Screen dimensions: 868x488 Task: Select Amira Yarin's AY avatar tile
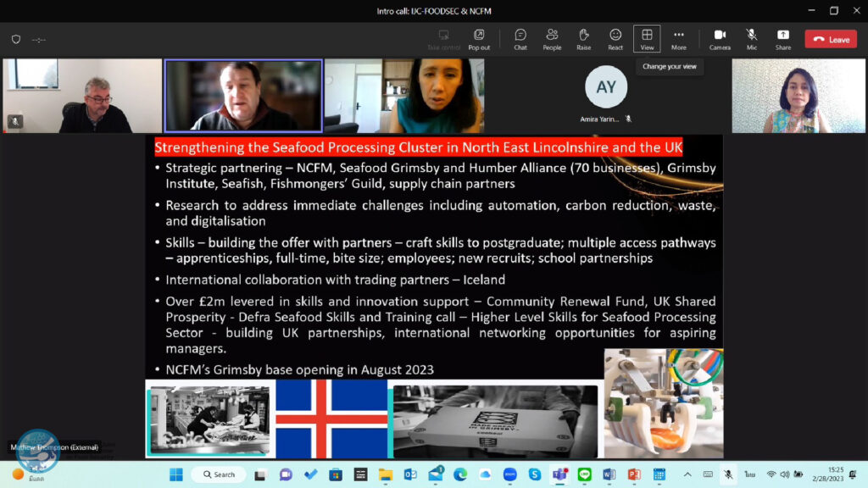606,87
